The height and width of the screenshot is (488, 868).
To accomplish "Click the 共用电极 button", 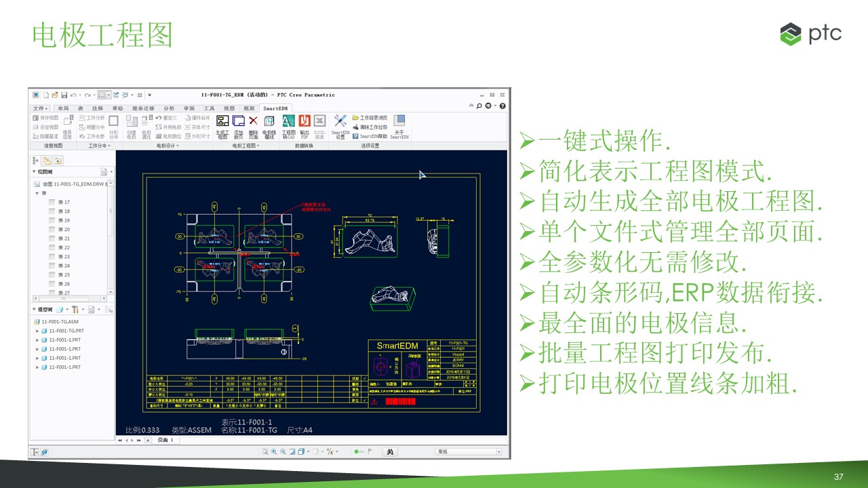I will click(x=168, y=127).
